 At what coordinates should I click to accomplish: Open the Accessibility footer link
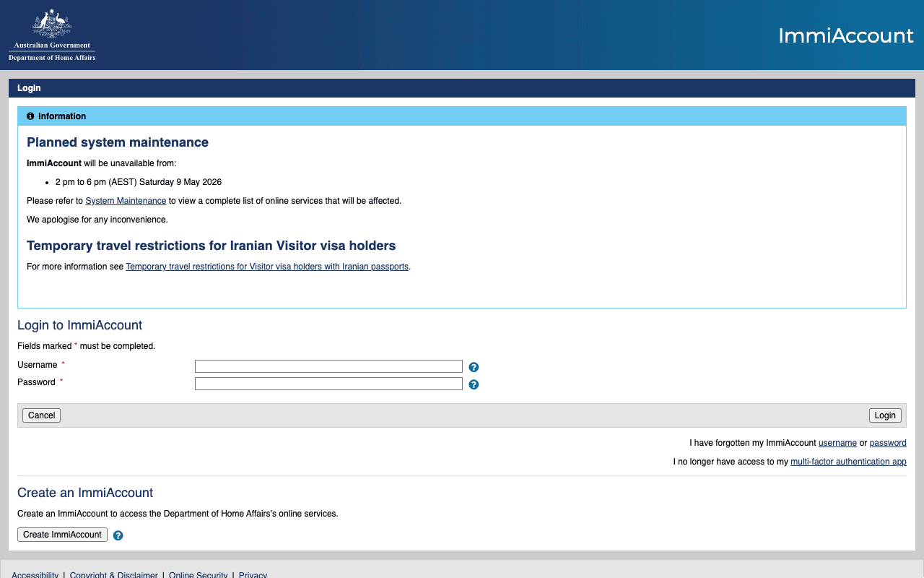35,575
